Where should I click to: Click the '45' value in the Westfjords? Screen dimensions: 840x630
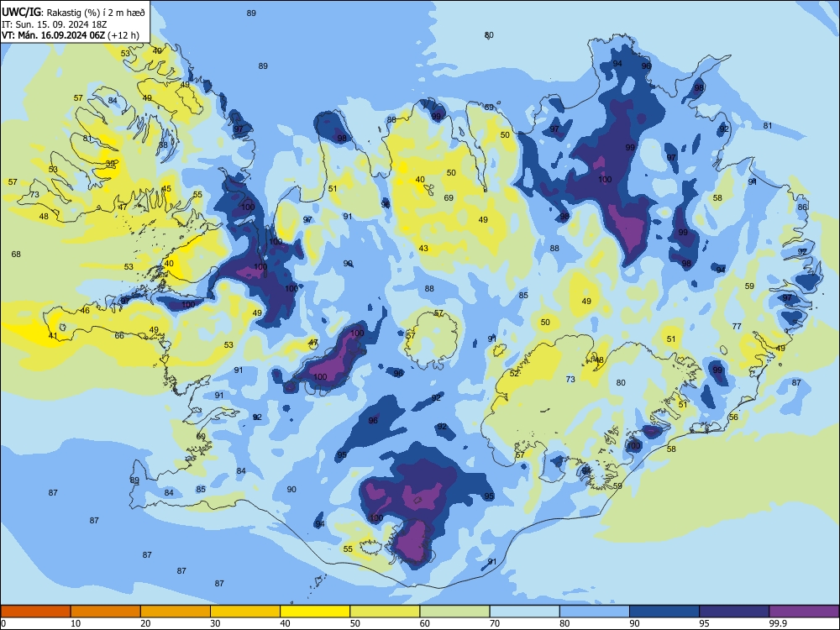166,188
